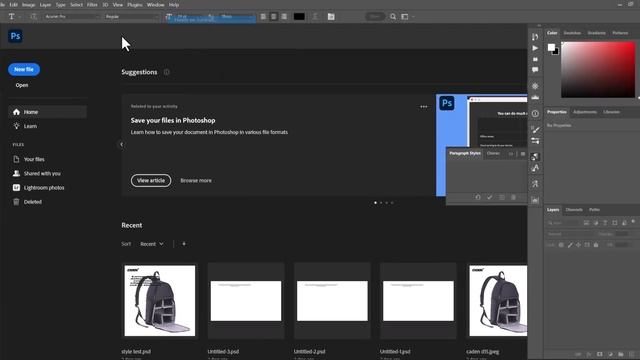Screen dimensions: 640x360
Task: Open the Brushes panel icon in the dock
Action: pyautogui.click(x=535, y=141)
